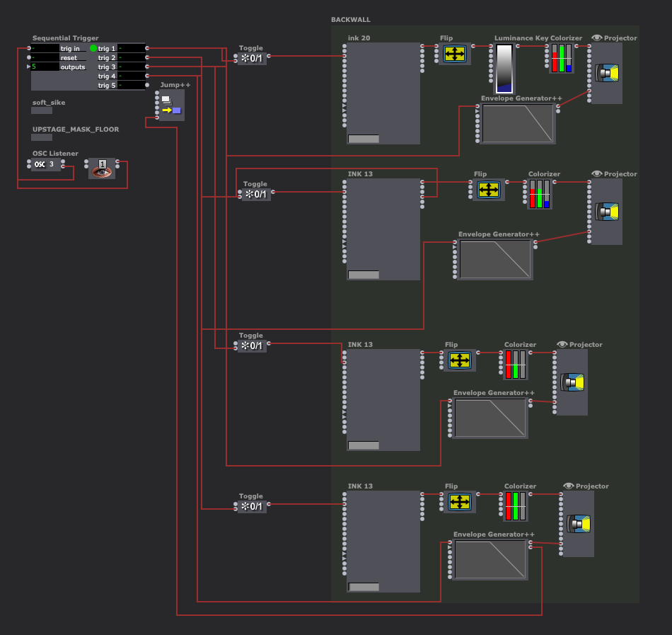Toggle the eye icon of the topmost Projector
672x635 pixels.
[x=596, y=38]
